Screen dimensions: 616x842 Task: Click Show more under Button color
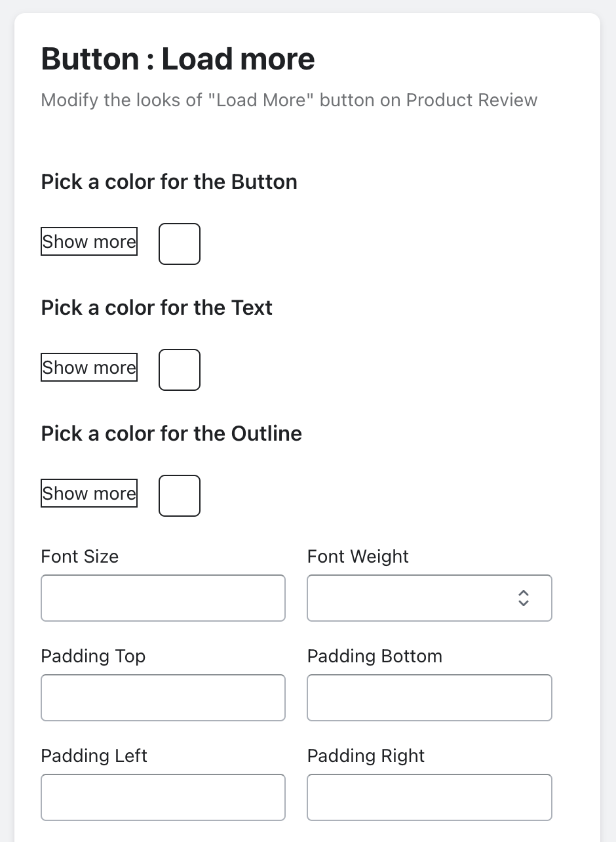89,241
